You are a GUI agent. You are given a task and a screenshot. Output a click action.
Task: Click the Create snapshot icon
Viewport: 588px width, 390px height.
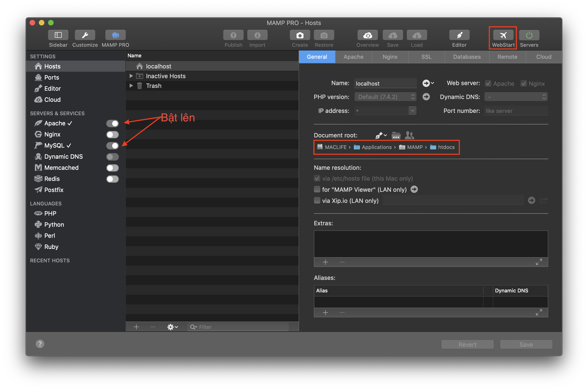[x=300, y=35]
